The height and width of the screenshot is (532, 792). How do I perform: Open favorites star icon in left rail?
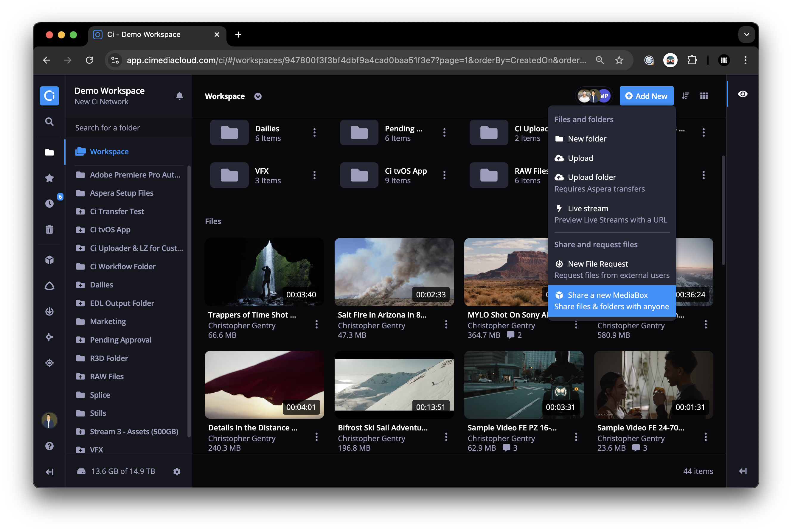pos(49,178)
